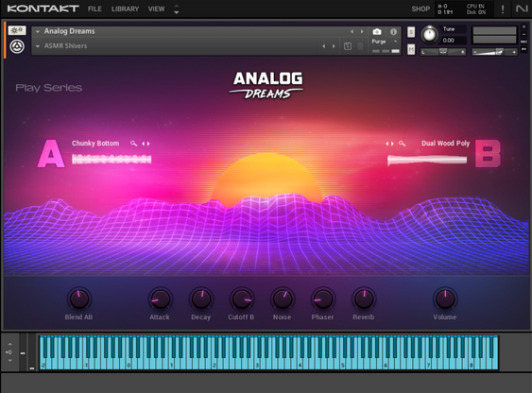Screen dimensions: 532x393
Task: Click the Blend AB knob
Action: pos(78,299)
